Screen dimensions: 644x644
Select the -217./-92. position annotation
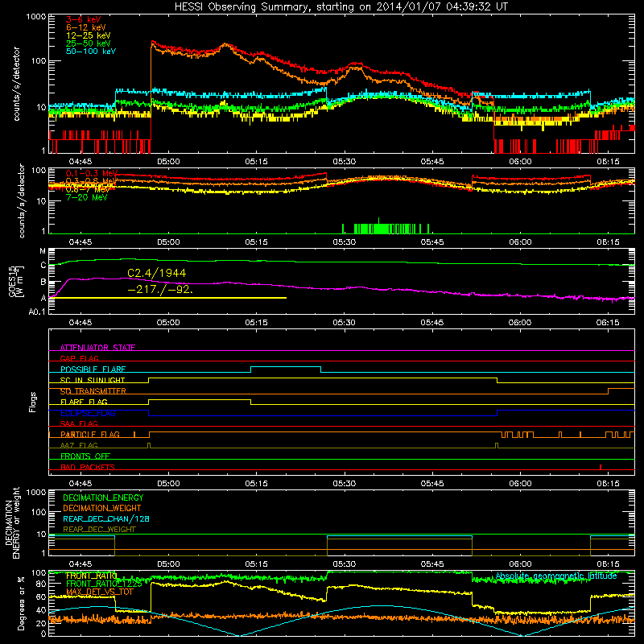click(160, 289)
